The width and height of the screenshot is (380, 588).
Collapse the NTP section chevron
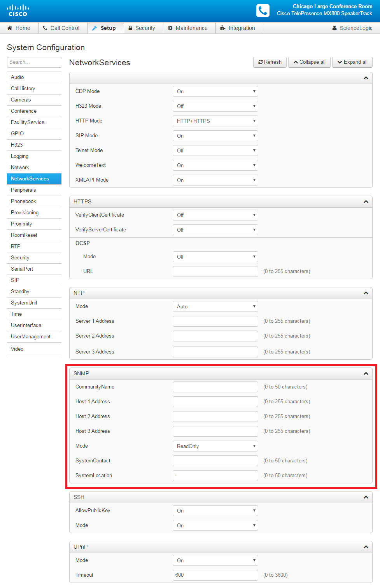(366, 293)
